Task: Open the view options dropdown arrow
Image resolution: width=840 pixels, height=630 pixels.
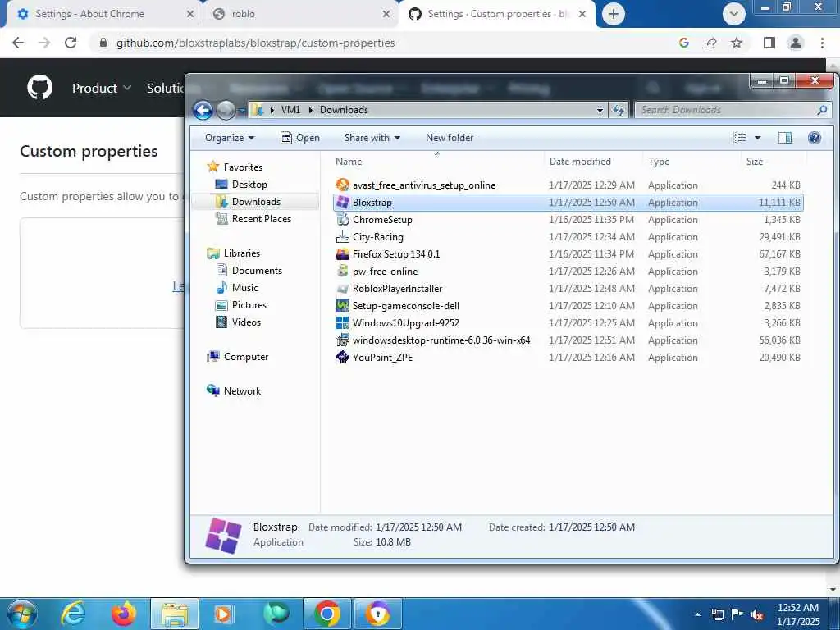Action: pyautogui.click(x=757, y=138)
